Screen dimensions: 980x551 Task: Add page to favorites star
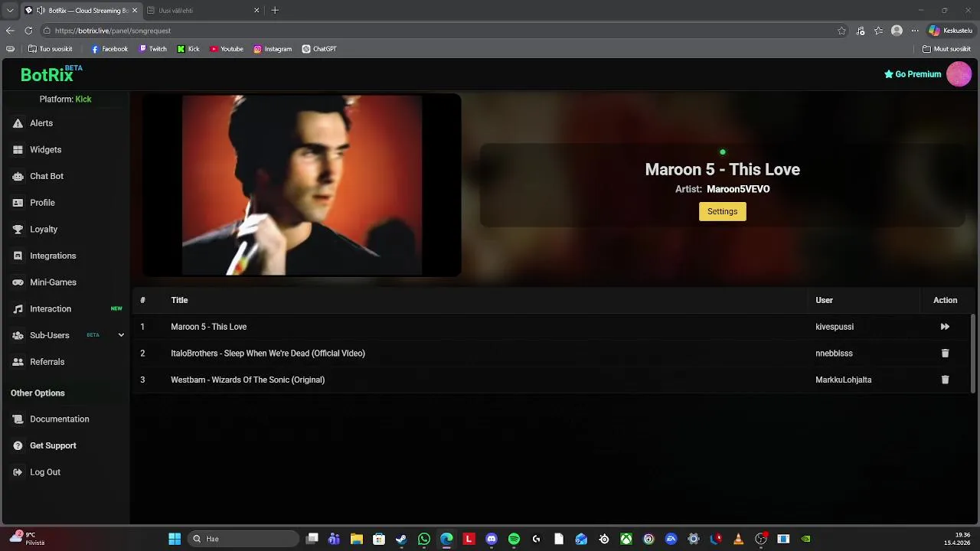coord(841,31)
